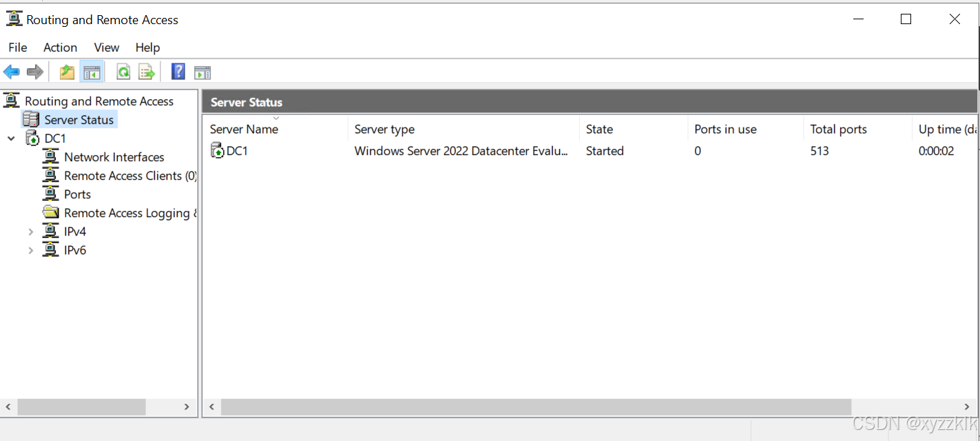Select IPv4 label in tree
980x441 pixels.
tap(75, 231)
